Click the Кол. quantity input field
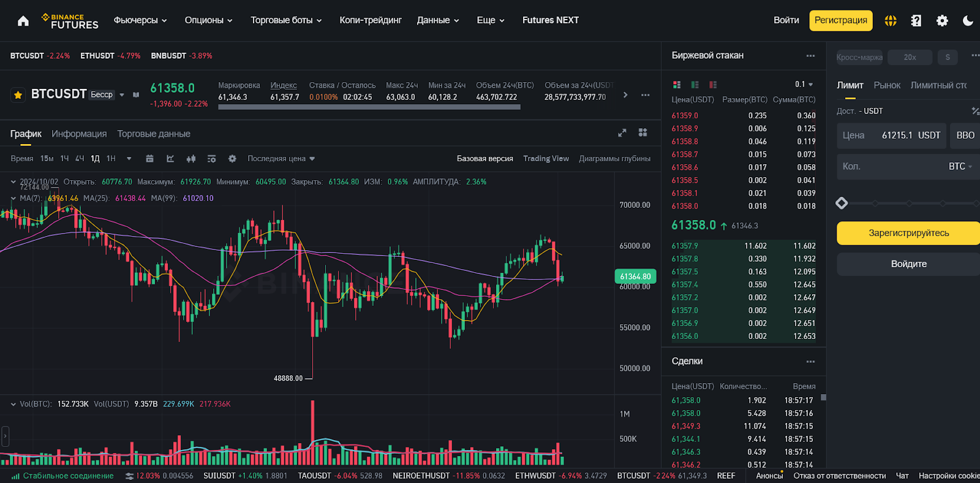 pyautogui.click(x=908, y=167)
